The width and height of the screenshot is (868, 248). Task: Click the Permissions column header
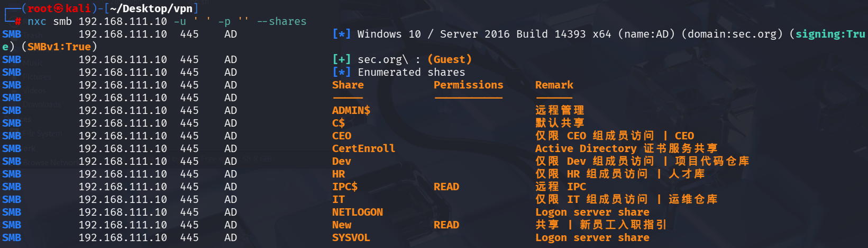468,85
